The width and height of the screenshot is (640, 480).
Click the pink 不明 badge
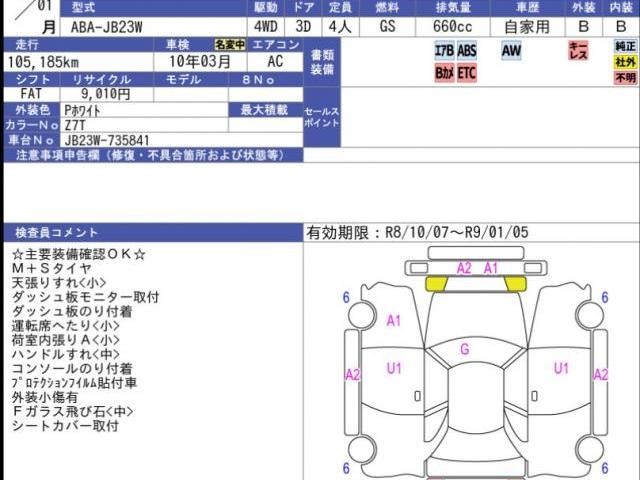click(625, 78)
